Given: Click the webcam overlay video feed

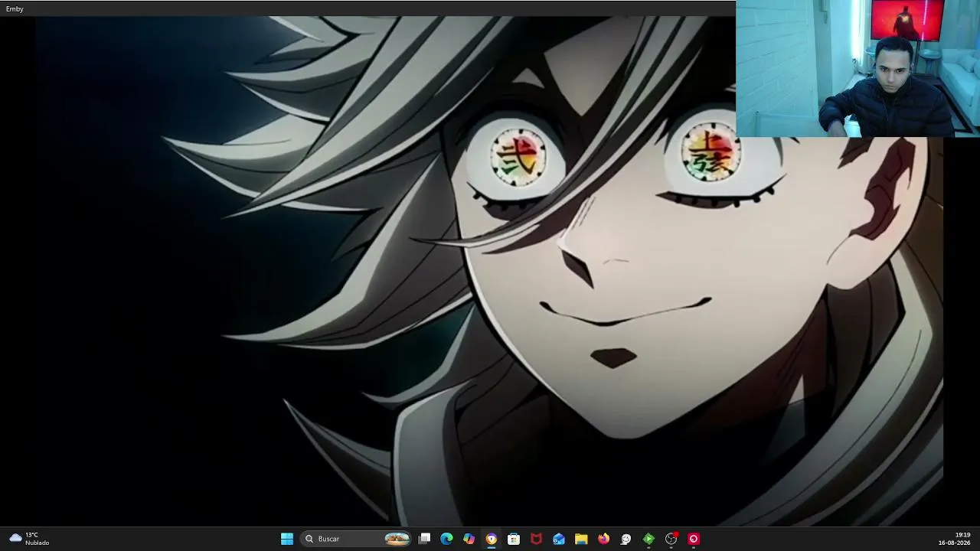Looking at the screenshot, I should click(x=857, y=69).
